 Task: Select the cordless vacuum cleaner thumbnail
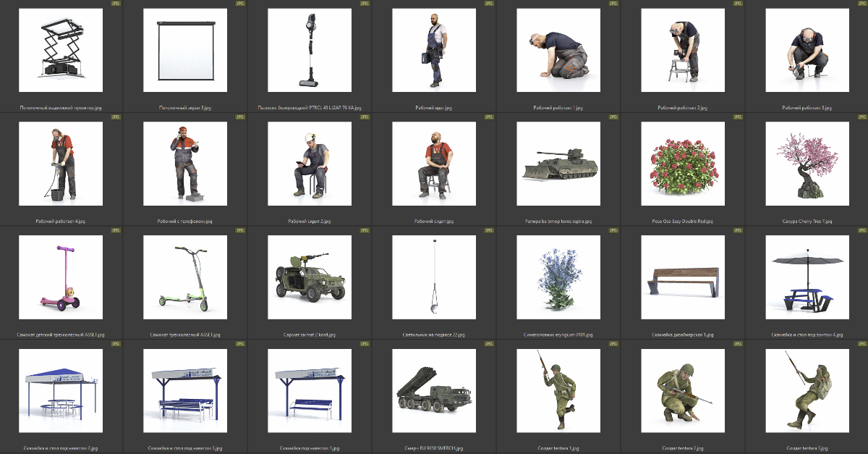pyautogui.click(x=310, y=50)
